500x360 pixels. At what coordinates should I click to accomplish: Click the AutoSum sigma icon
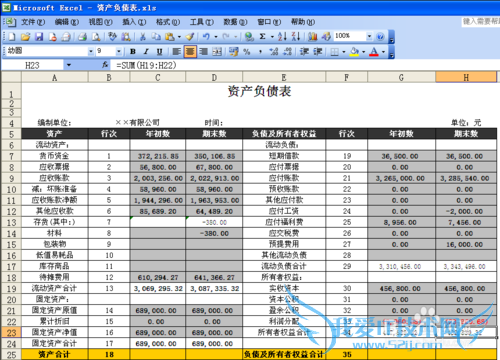[x=263, y=36]
